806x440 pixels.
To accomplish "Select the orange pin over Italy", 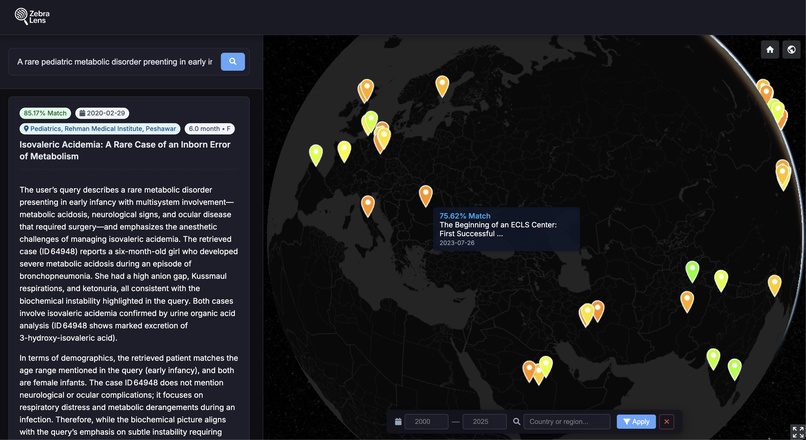I will tap(368, 206).
